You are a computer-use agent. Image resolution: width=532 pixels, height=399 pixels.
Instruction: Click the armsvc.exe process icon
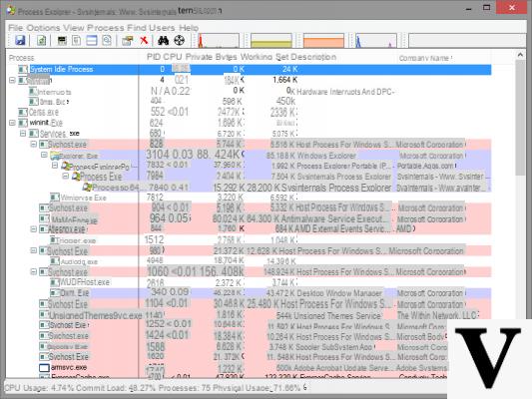click(44, 368)
